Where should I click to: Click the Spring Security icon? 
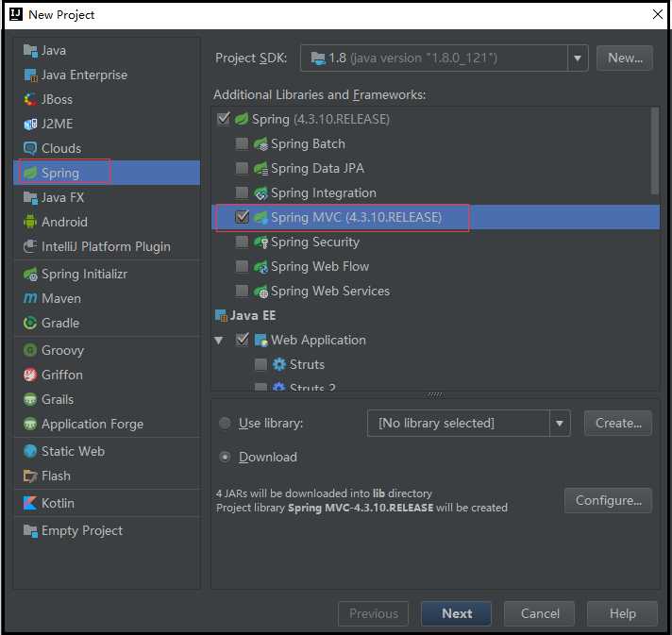coord(260,242)
